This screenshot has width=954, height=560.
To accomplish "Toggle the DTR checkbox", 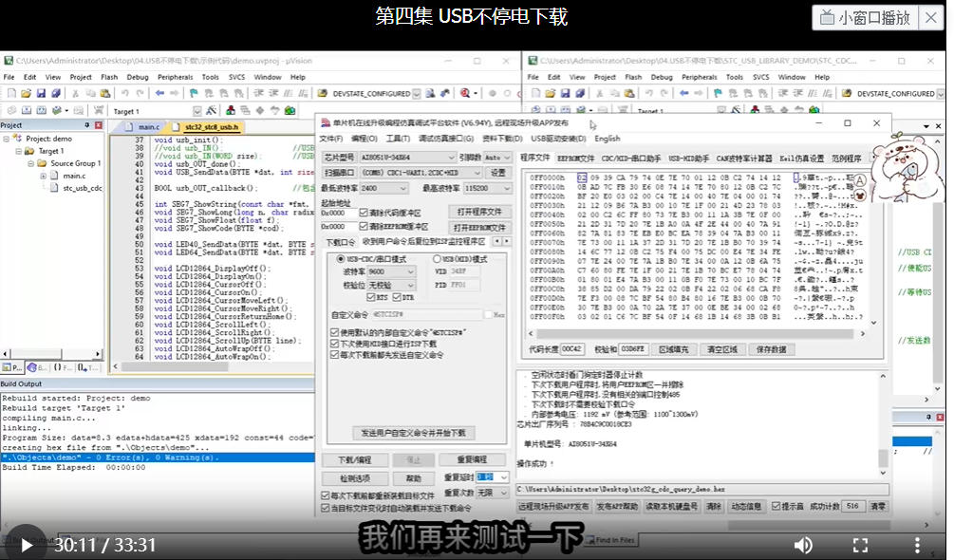I will [397, 297].
